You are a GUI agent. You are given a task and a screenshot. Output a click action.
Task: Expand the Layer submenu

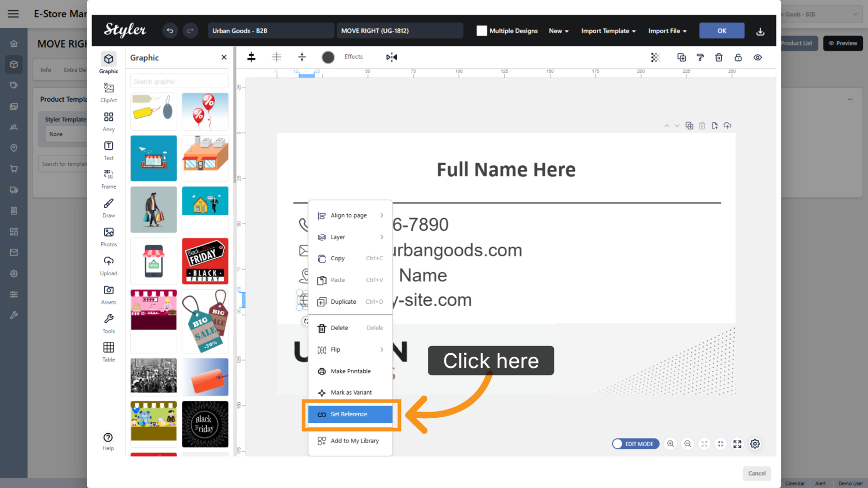(x=350, y=237)
